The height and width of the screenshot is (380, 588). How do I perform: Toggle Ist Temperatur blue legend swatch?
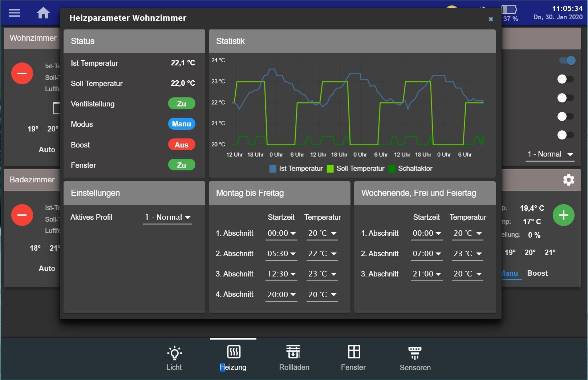pos(273,169)
